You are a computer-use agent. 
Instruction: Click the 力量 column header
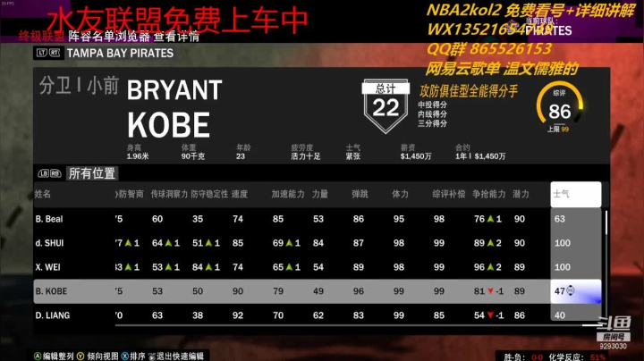coord(320,194)
